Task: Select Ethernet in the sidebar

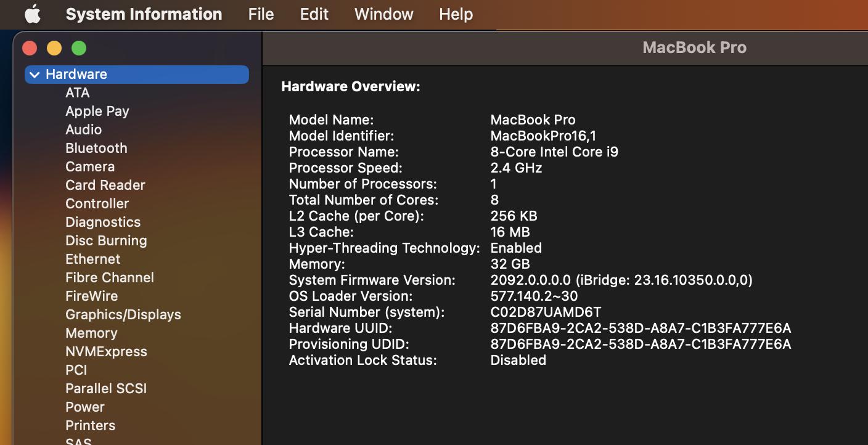Action: 93,259
